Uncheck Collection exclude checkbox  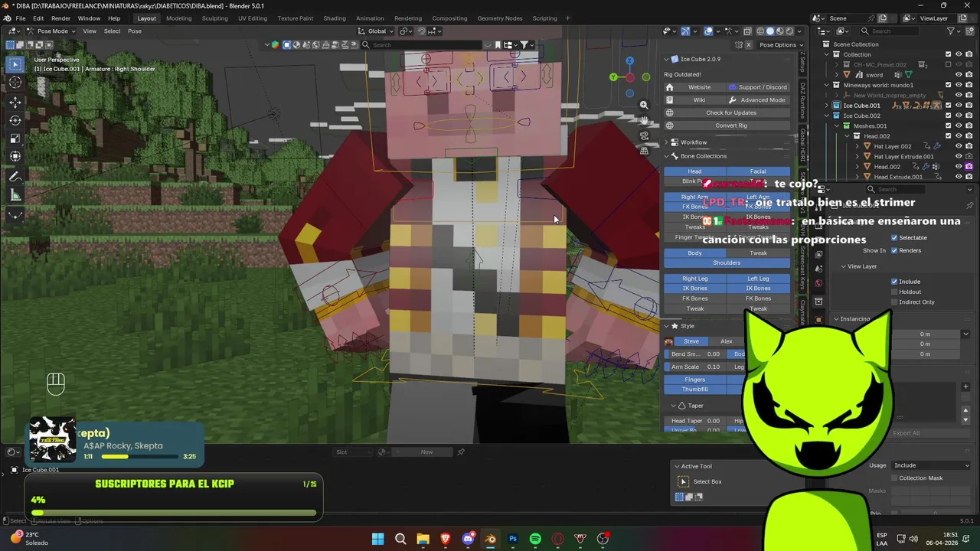pyautogui.click(x=949, y=54)
